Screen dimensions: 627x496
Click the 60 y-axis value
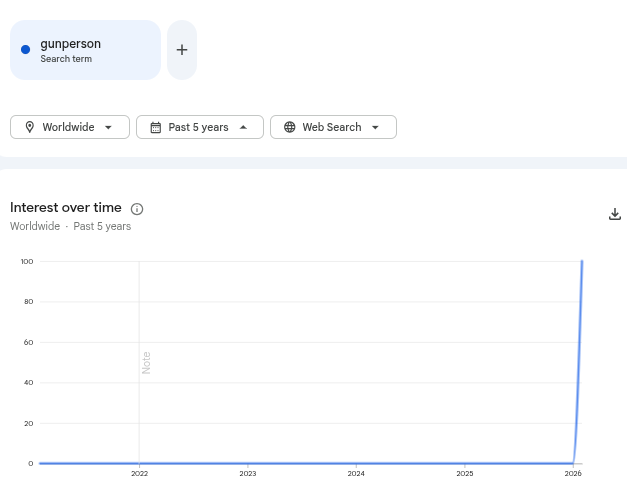point(28,342)
